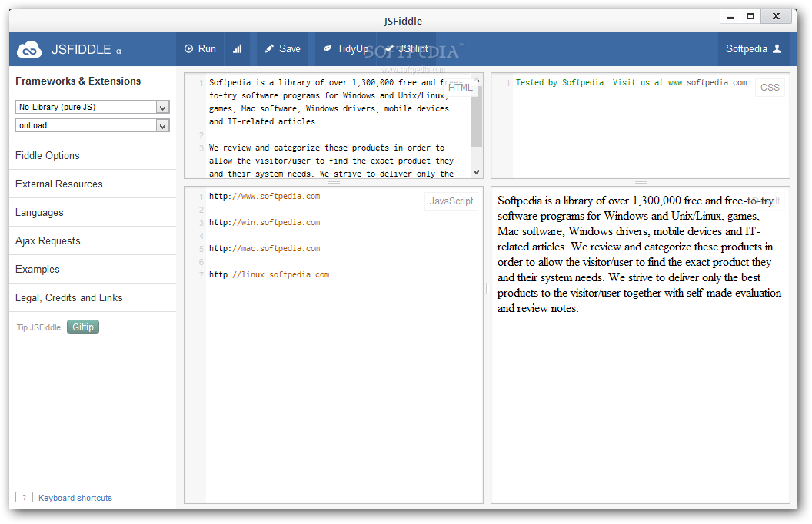Click the Gittip button

coord(83,327)
